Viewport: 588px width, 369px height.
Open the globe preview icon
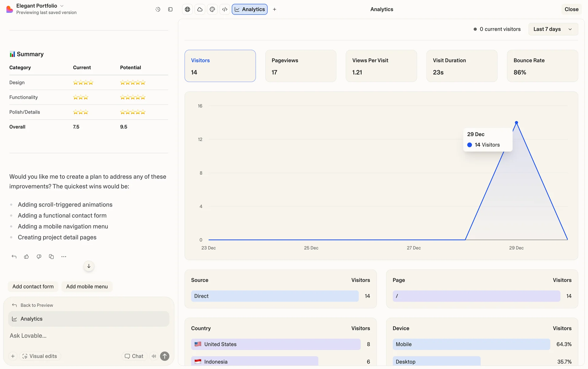tap(187, 9)
